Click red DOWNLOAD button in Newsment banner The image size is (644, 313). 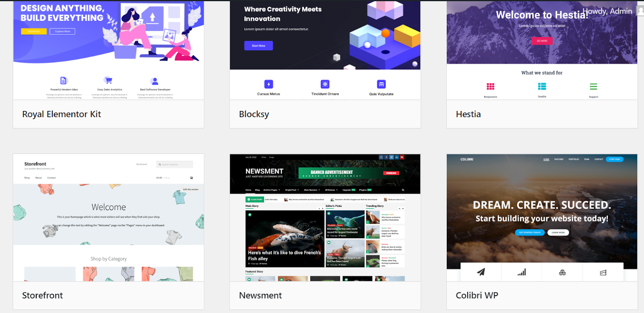391,173
